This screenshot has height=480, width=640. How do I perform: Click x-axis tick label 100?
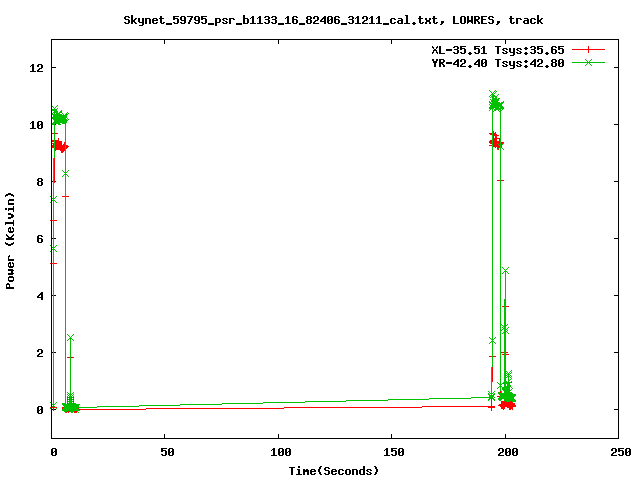[x=281, y=452]
